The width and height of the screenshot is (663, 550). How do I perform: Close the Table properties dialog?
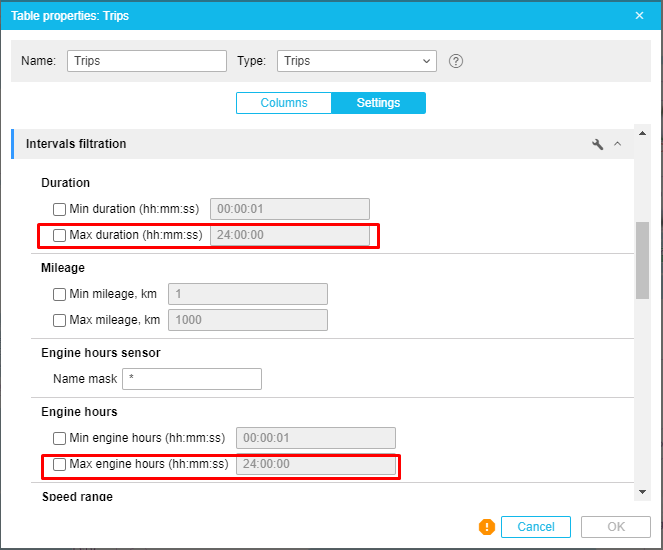[640, 16]
